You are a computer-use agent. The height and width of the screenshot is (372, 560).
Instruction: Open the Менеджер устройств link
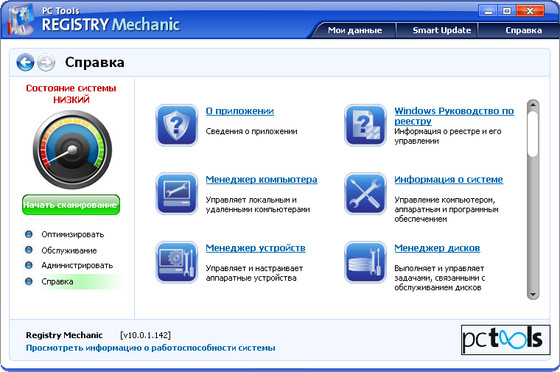coord(255,248)
